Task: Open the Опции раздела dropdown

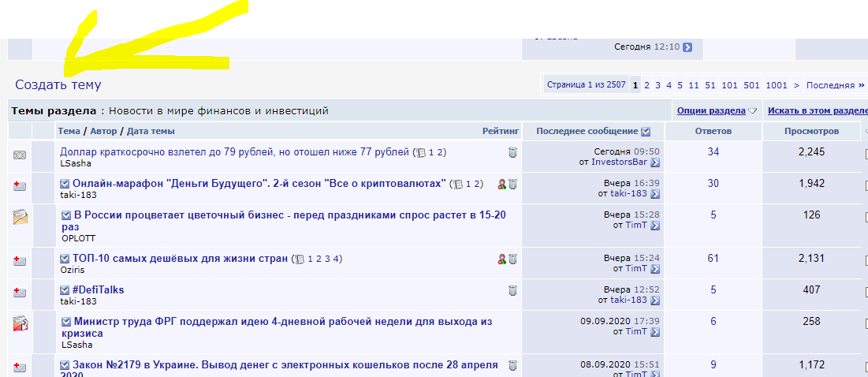Action: tap(716, 110)
